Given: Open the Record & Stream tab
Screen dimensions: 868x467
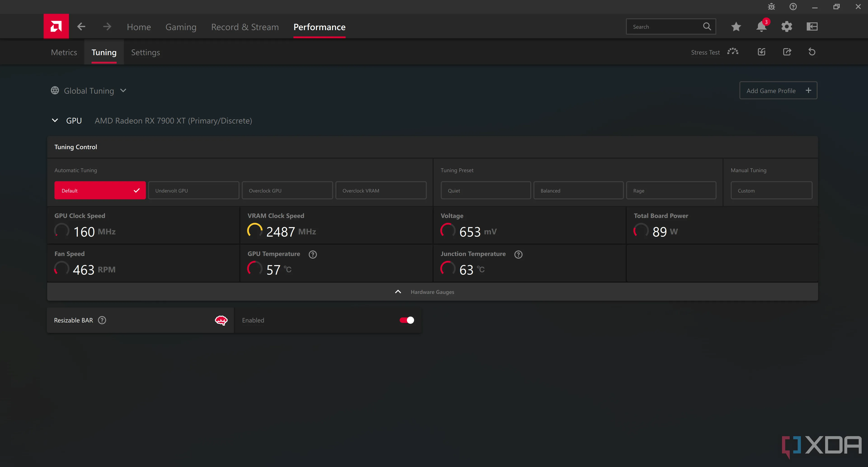Looking at the screenshot, I should tap(245, 27).
